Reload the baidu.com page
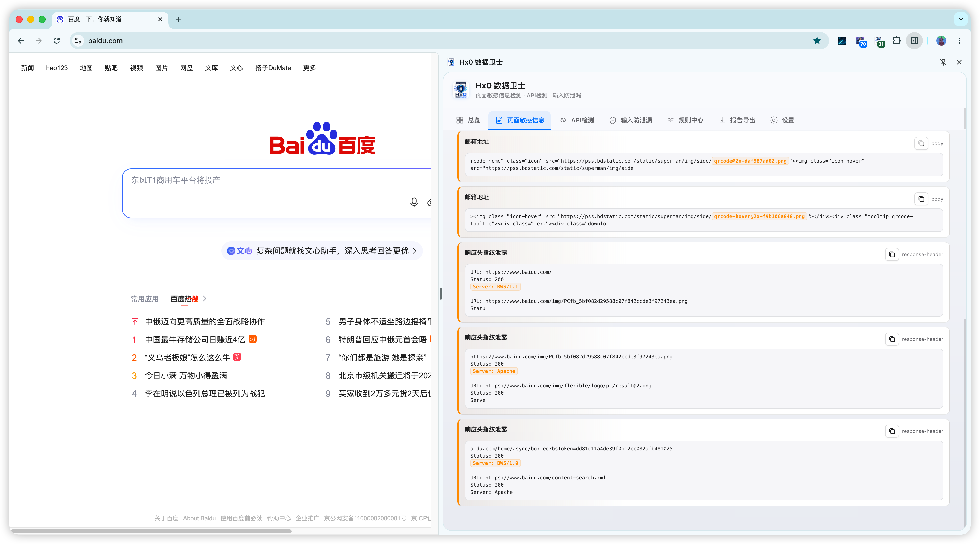 pos(57,41)
